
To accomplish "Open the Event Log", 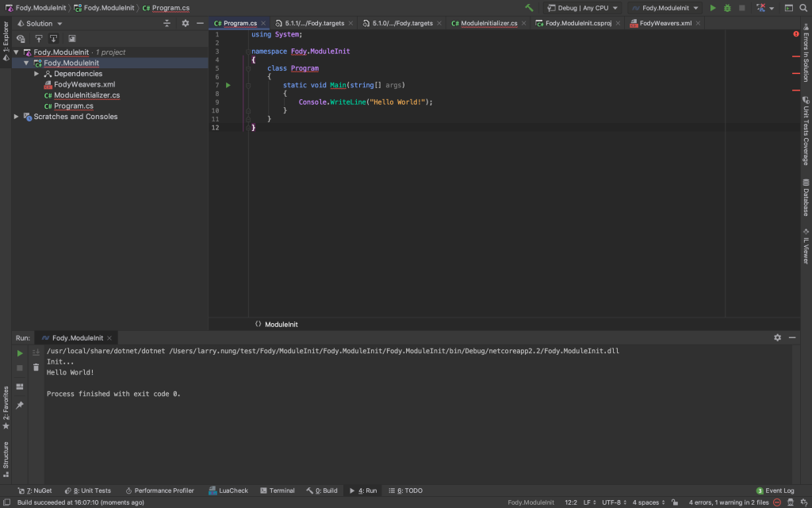I will [x=775, y=491].
